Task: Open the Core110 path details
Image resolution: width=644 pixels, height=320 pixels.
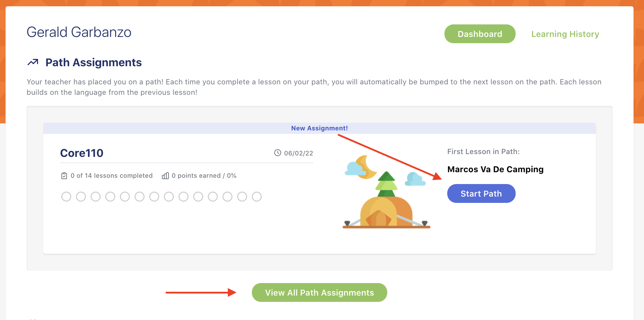Action: [82, 153]
